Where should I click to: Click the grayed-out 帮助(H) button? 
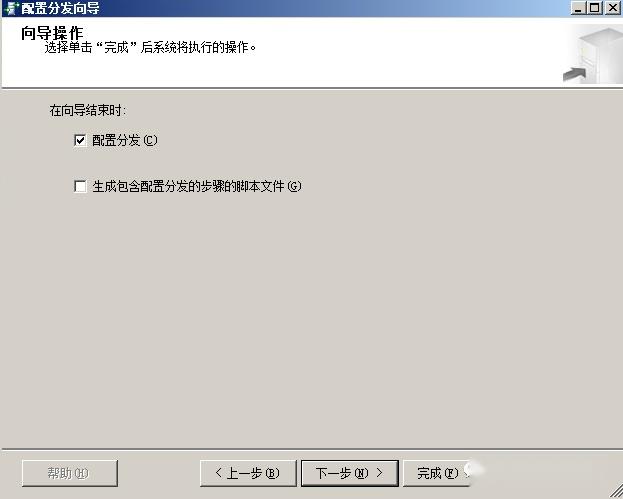point(70,473)
